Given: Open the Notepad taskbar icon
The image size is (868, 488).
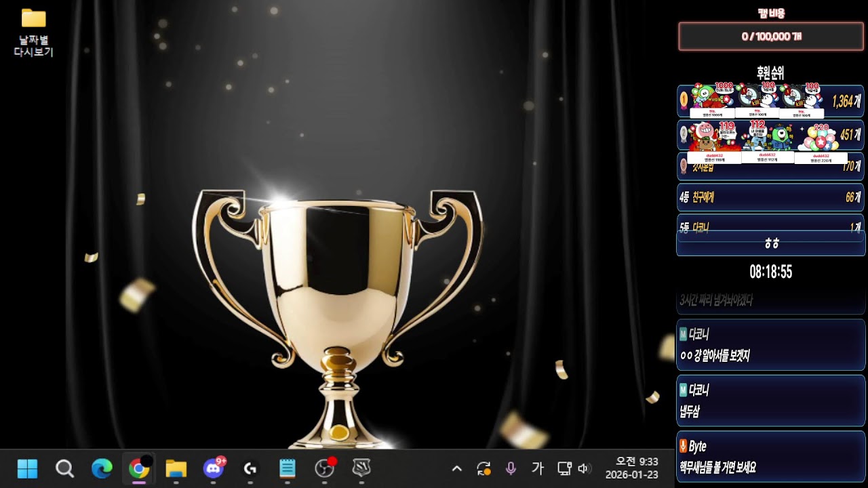Looking at the screenshot, I should coord(288,468).
